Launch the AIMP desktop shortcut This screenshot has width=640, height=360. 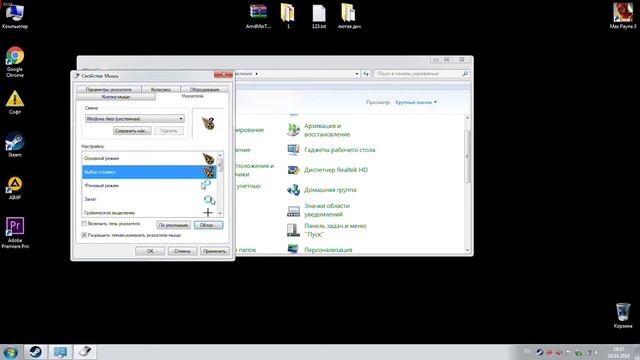coord(15,188)
